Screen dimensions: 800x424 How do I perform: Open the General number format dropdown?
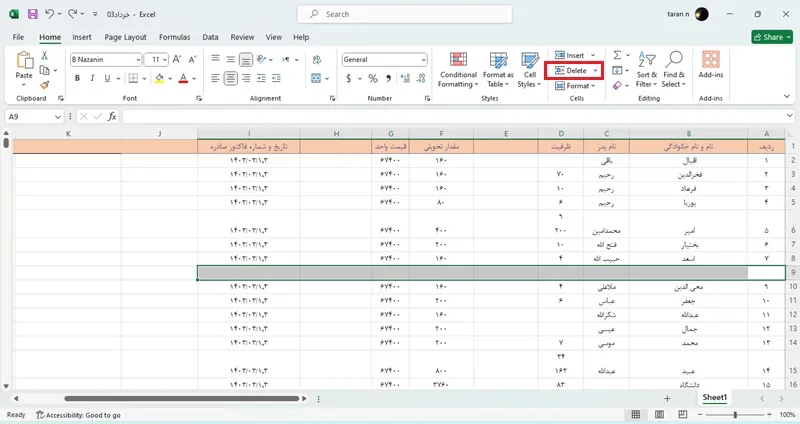pyautogui.click(x=423, y=60)
